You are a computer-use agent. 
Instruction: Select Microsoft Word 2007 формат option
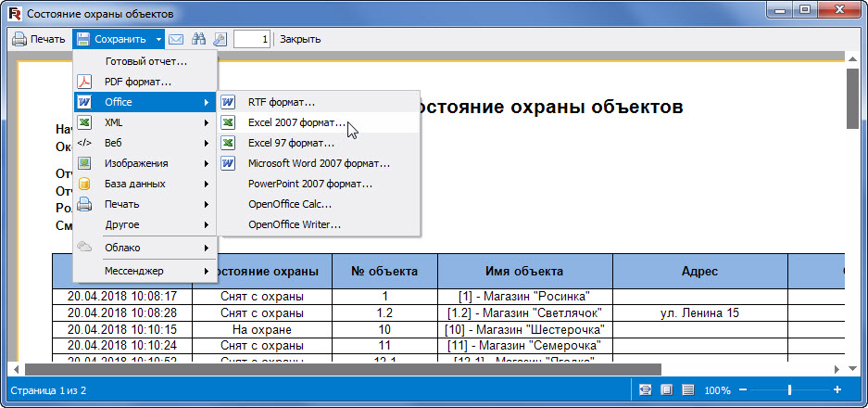tap(319, 163)
